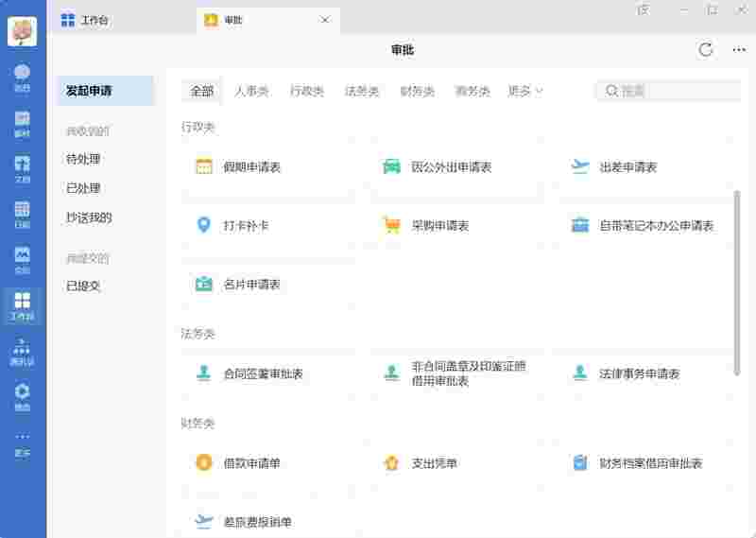Switch to the 财务类 category tab
The width and height of the screenshot is (756, 538).
tap(418, 91)
